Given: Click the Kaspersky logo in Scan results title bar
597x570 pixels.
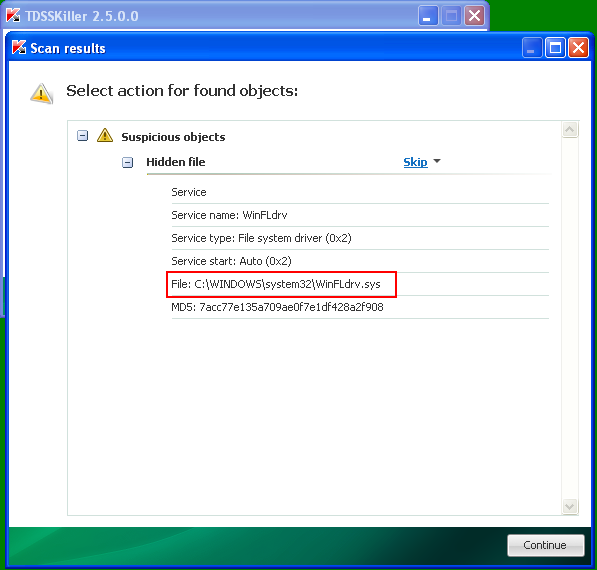Looking at the screenshot, I should pos(19,48).
